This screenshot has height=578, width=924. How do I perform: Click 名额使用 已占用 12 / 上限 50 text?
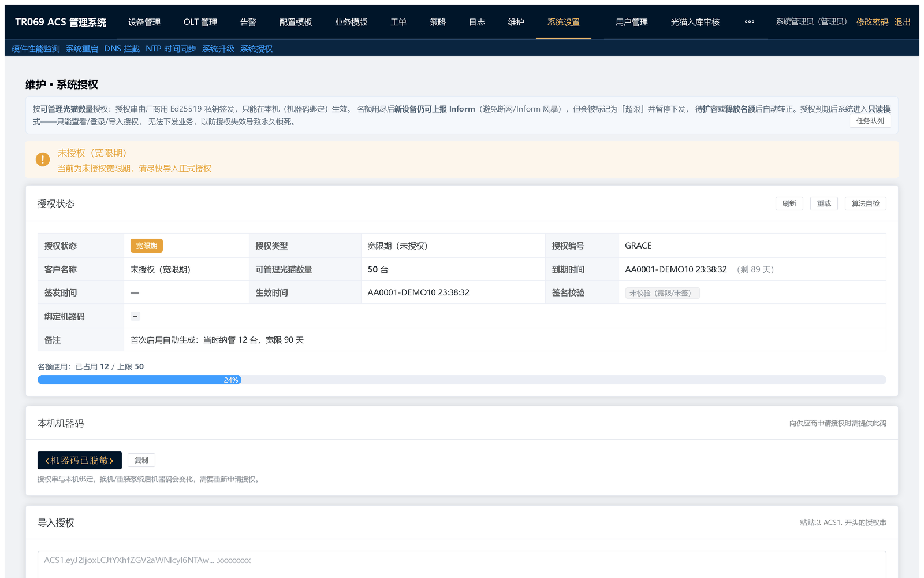pos(91,366)
